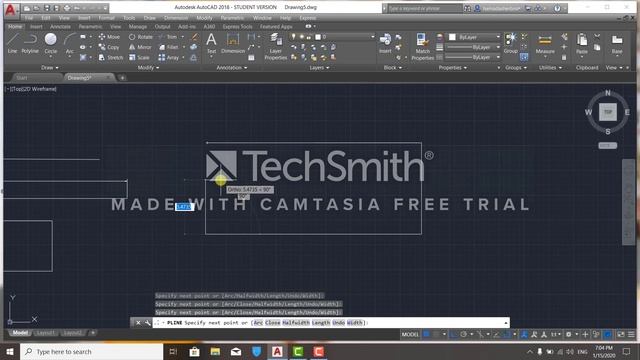Image resolution: width=640 pixels, height=360 pixels.
Task: Expand the Modify panel
Action: click(148, 67)
